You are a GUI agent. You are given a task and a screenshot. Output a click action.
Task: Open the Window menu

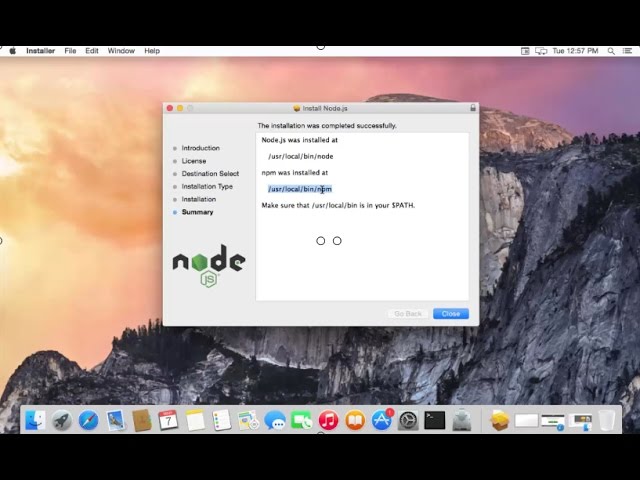[121, 51]
